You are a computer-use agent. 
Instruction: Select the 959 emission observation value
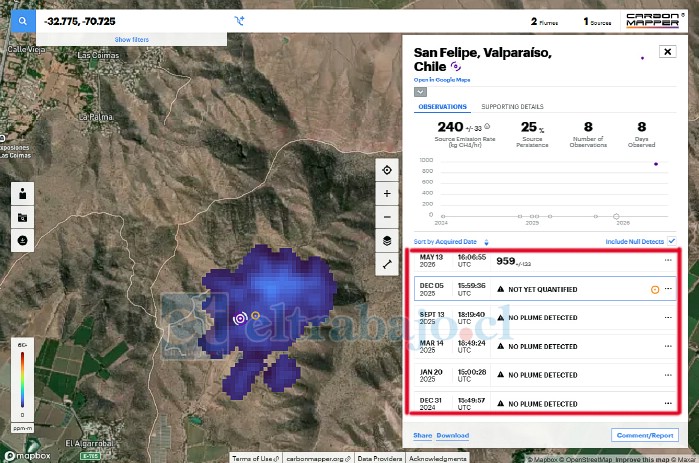tap(513, 262)
